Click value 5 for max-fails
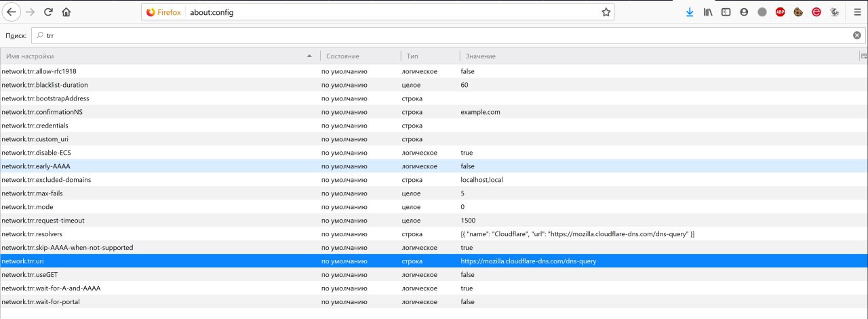The image size is (868, 319). click(462, 193)
